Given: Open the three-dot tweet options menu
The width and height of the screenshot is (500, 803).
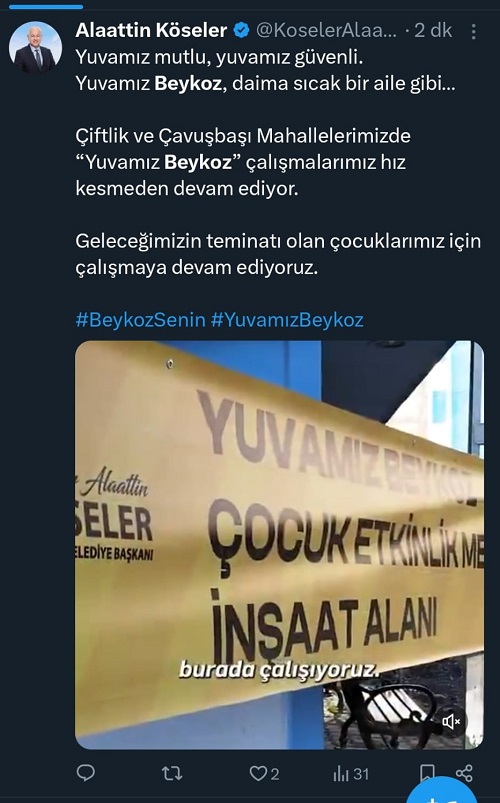Looking at the screenshot, I should 473,31.
